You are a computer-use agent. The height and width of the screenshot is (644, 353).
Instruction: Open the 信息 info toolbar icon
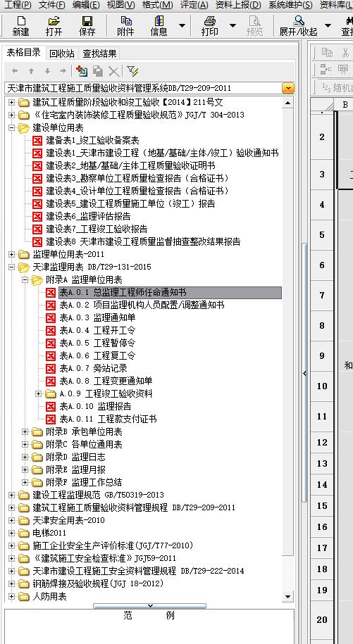point(159,26)
